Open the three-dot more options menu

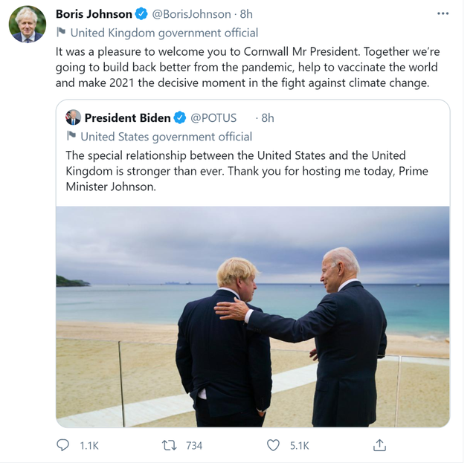point(443,14)
